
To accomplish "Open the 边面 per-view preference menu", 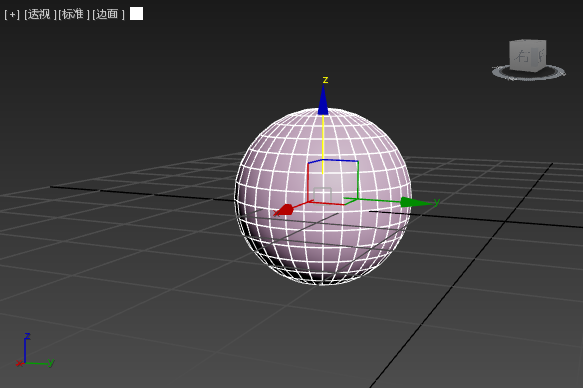I will [x=108, y=14].
